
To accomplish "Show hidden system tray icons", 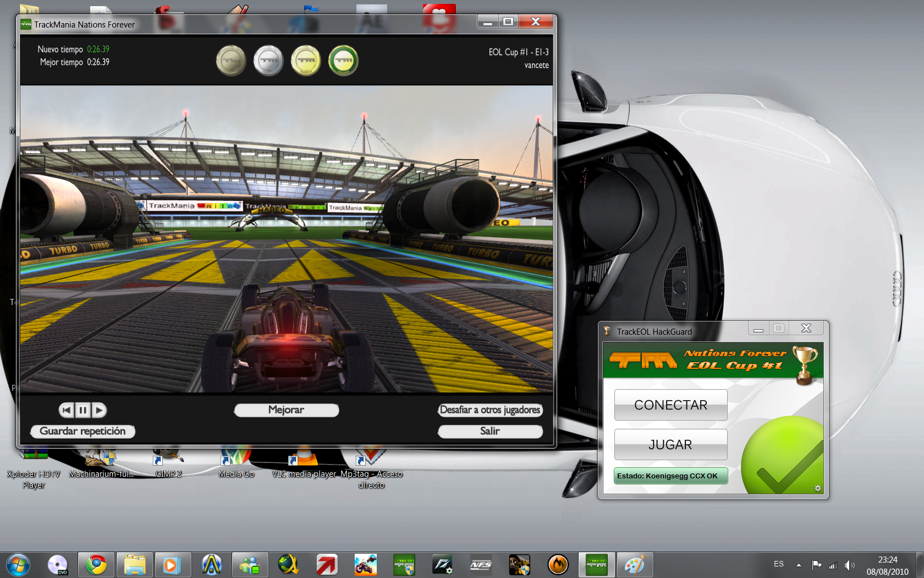I will [799, 565].
